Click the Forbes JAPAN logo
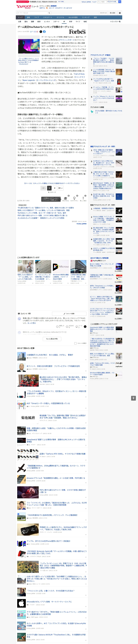This screenshot has width=138, height=644. click(77, 32)
